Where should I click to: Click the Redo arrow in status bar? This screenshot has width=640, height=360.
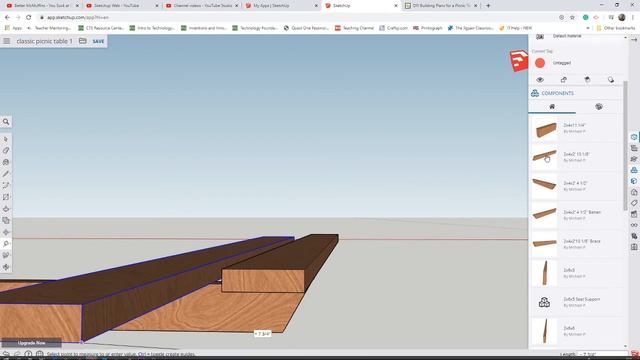tap(17, 354)
